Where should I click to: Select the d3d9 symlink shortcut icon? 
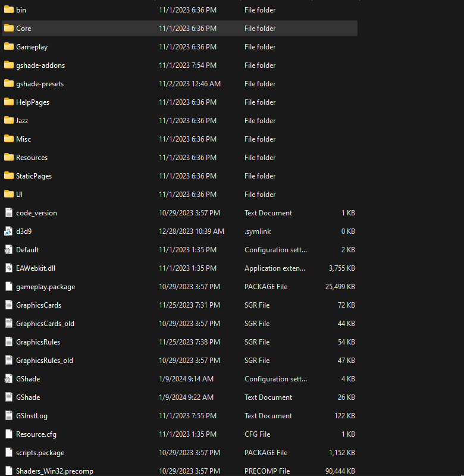pyautogui.click(x=8, y=231)
